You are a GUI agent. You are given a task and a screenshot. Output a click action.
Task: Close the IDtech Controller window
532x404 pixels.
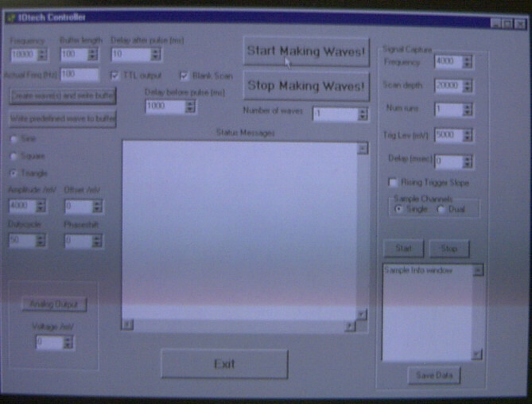520,24
